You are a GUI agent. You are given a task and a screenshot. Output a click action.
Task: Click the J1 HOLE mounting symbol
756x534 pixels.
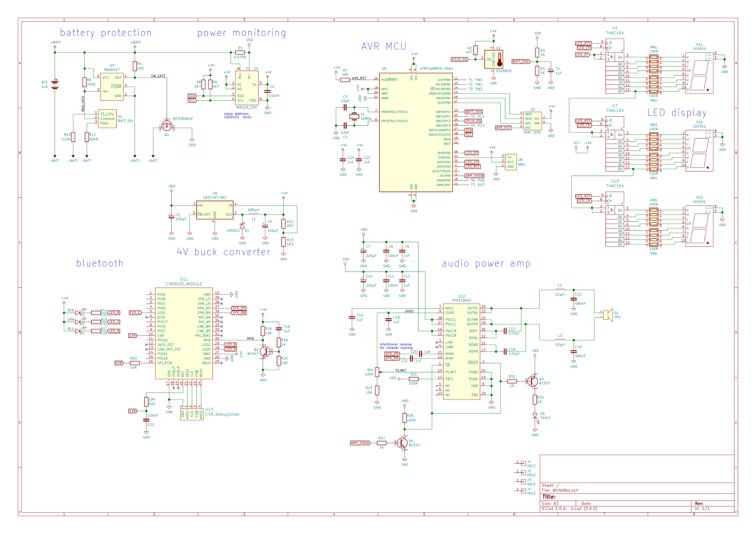point(523,463)
